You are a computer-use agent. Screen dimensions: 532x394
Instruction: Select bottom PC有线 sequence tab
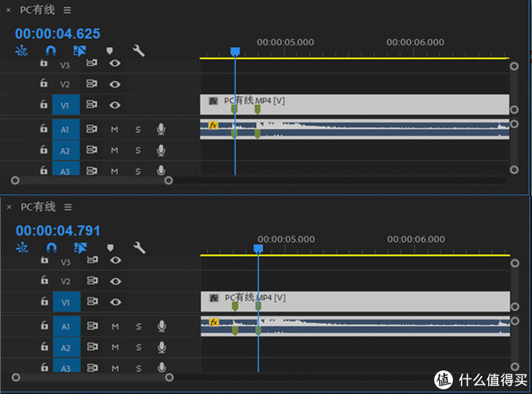[x=38, y=207]
